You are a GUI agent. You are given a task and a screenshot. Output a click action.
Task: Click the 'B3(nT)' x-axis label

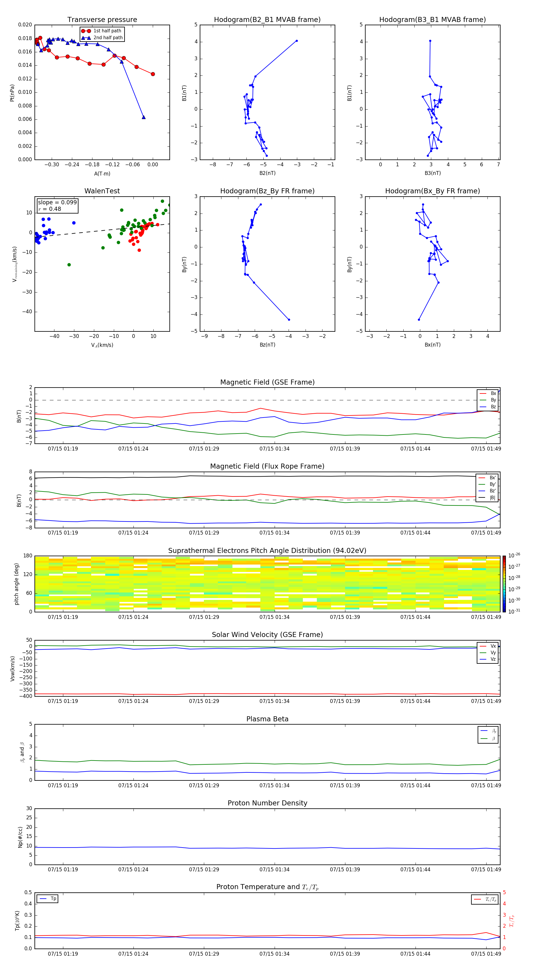pyautogui.click(x=432, y=173)
